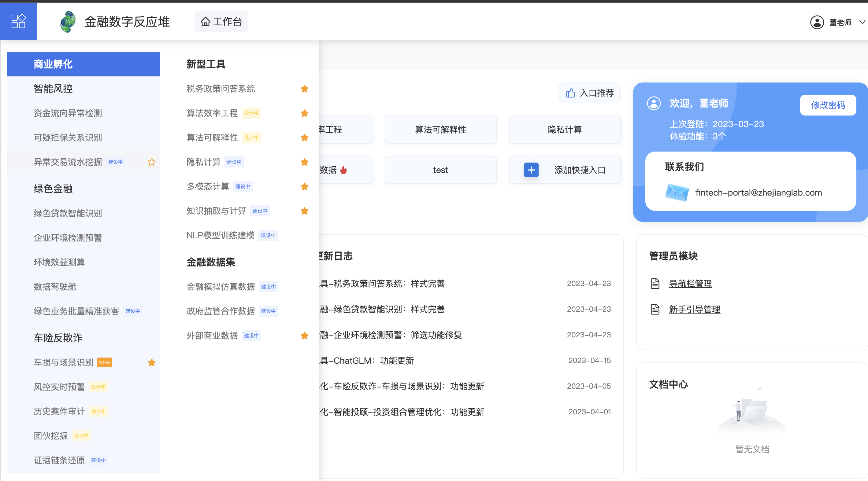868x481 pixels.
Task: Click the 入口推荐 button
Action: coord(590,93)
